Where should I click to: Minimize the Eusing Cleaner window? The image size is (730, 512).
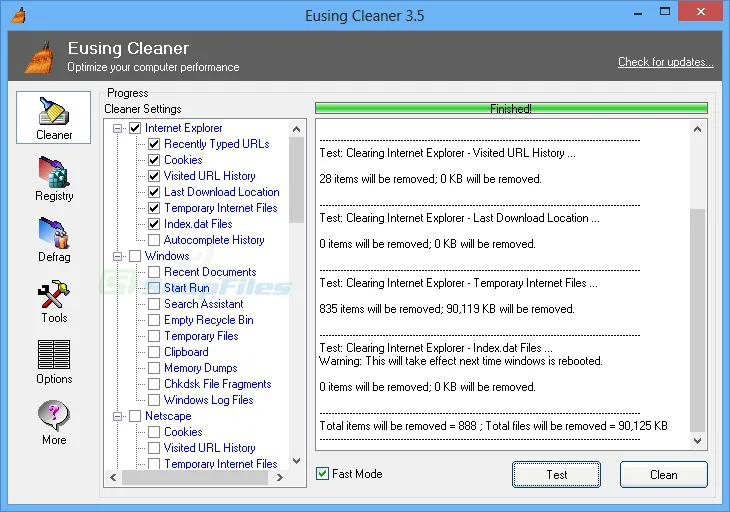pos(638,13)
